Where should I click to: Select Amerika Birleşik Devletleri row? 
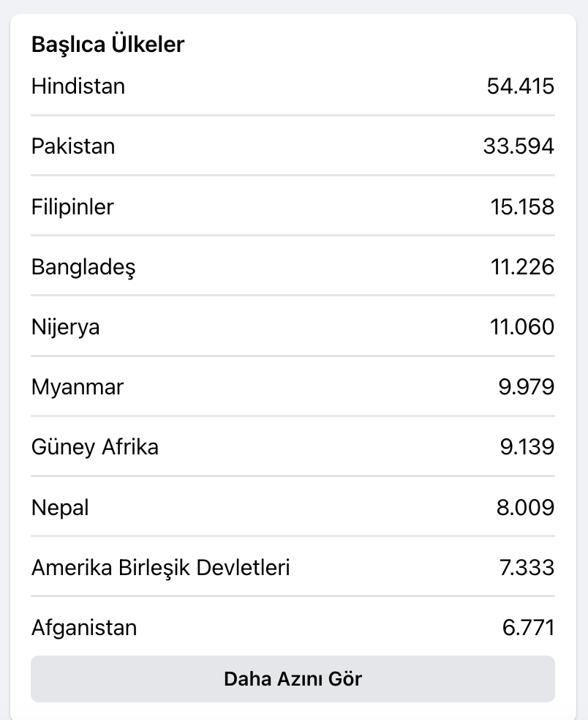tap(293, 567)
